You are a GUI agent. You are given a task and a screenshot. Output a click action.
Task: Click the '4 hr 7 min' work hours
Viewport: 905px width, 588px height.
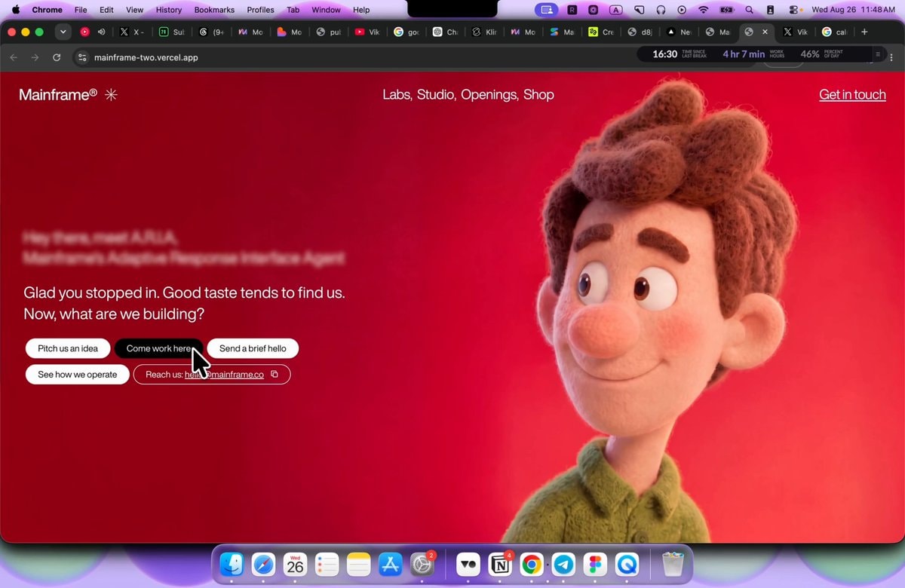point(744,54)
